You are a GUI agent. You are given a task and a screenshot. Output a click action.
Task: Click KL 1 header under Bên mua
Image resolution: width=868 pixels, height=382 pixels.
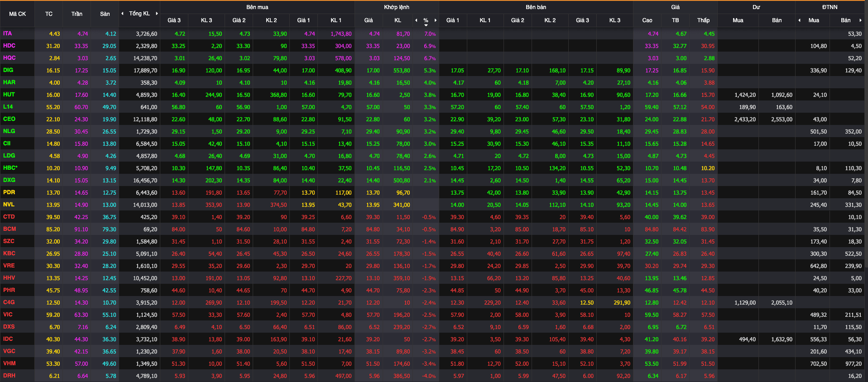tap(336, 20)
